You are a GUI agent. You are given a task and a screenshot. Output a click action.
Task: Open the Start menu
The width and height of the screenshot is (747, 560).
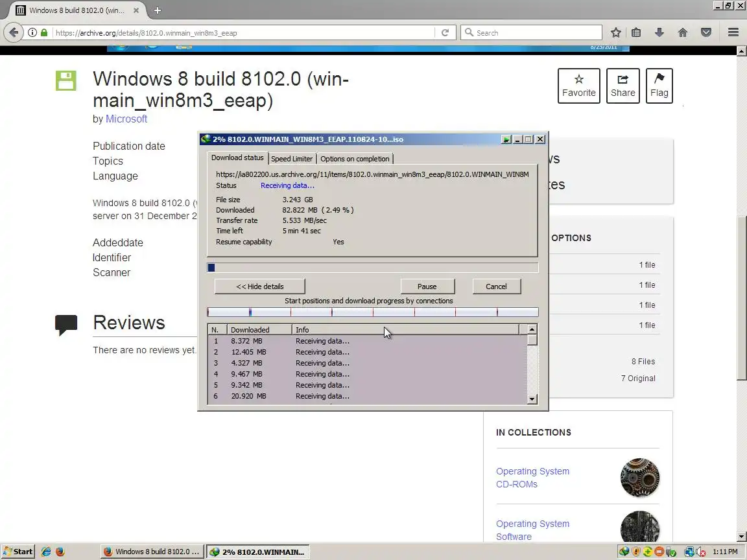pyautogui.click(x=18, y=552)
